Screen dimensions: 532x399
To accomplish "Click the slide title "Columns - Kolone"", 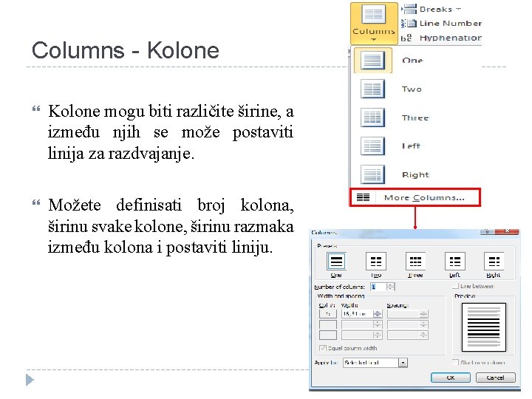I will coord(126,50).
